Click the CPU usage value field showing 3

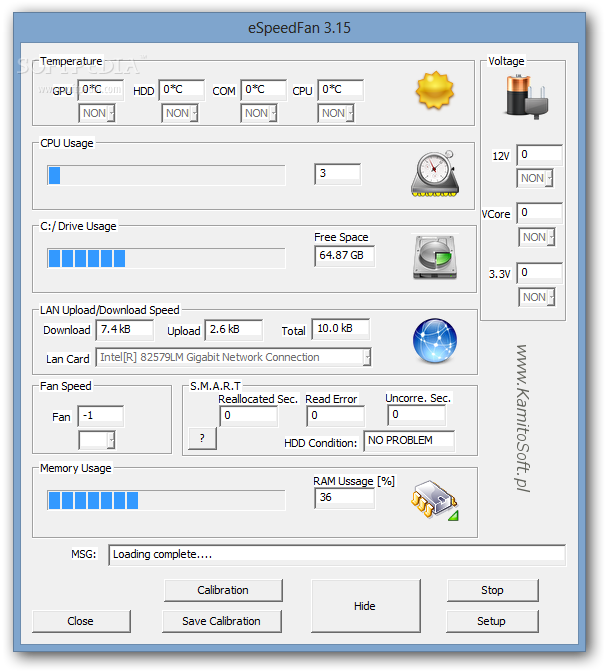pos(338,174)
